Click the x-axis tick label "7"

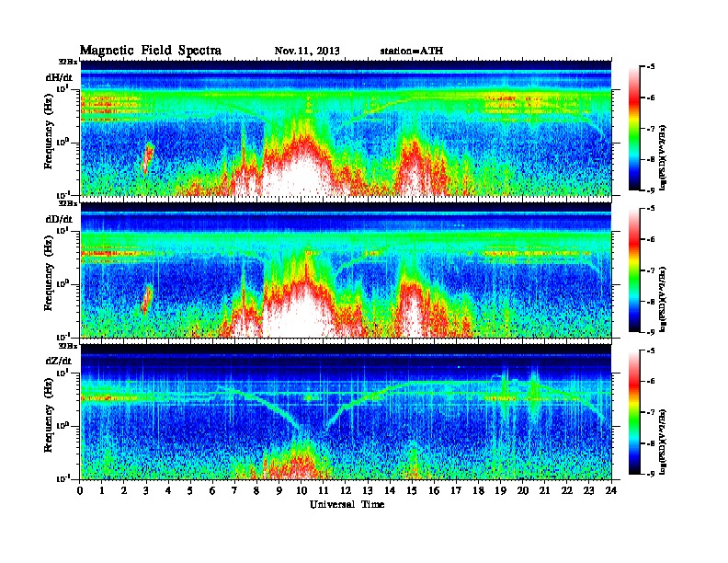(x=234, y=490)
